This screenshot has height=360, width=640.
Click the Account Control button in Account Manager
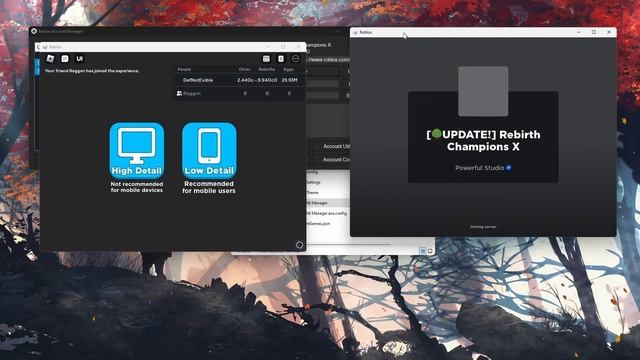(329, 160)
